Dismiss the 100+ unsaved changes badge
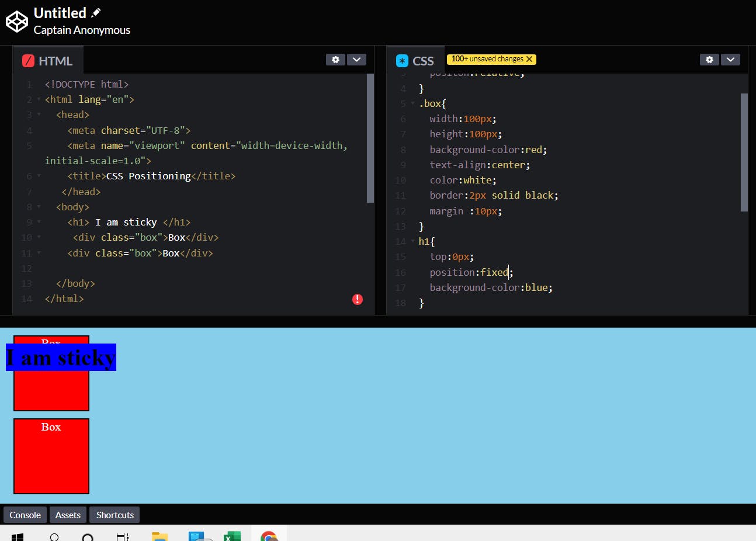This screenshot has height=541, width=756. coord(529,59)
